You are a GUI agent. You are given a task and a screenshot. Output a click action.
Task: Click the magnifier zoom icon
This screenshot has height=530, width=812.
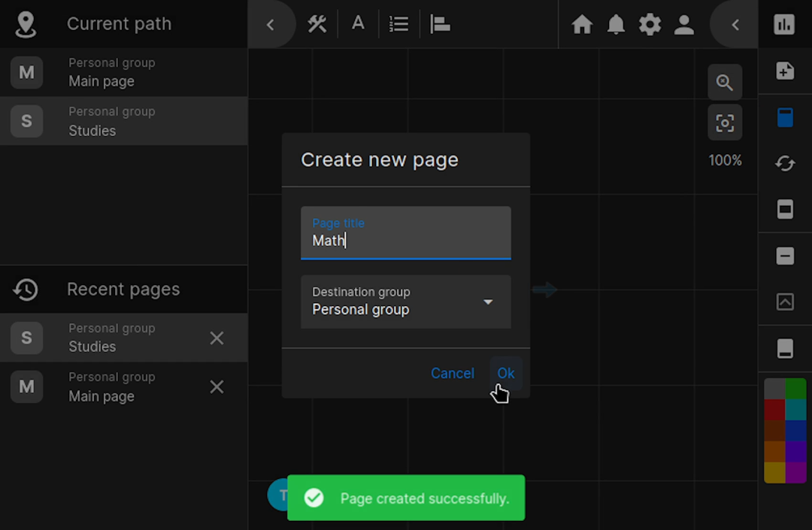click(x=725, y=83)
